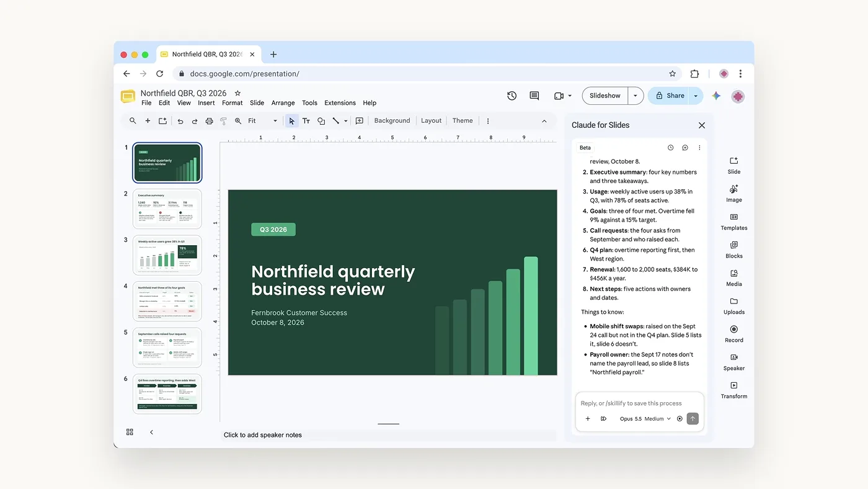Open the Arrange menu

pos(283,103)
